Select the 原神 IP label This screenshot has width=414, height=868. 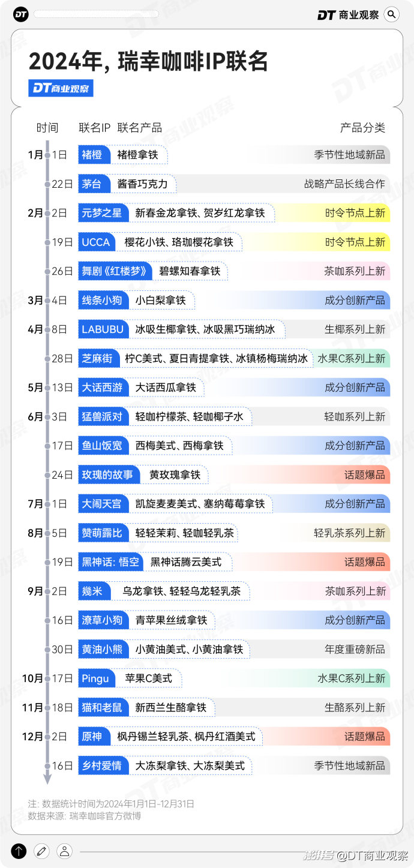click(94, 737)
